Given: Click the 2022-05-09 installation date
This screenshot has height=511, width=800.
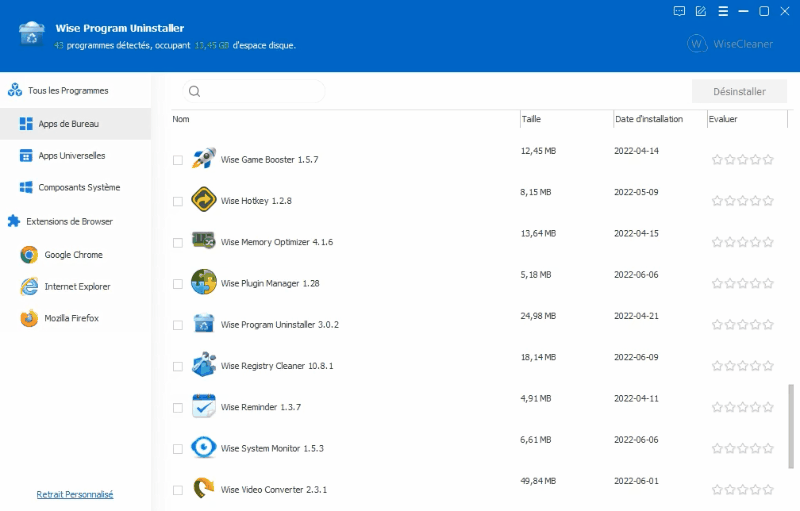Looking at the screenshot, I should pyautogui.click(x=636, y=192).
